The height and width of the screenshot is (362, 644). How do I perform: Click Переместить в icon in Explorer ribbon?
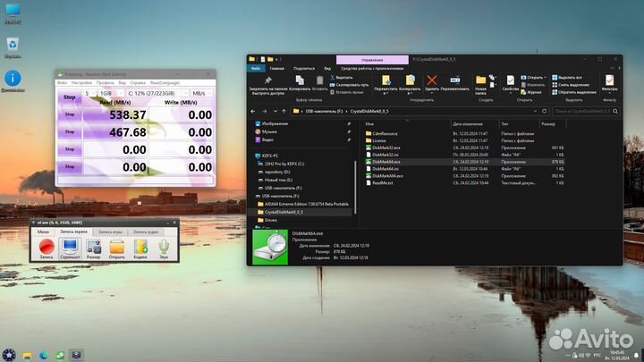click(x=386, y=80)
